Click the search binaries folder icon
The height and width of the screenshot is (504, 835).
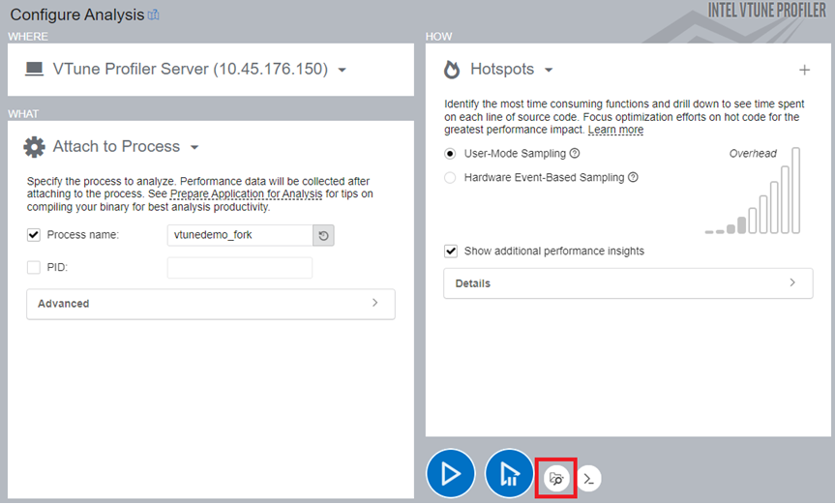click(x=556, y=478)
